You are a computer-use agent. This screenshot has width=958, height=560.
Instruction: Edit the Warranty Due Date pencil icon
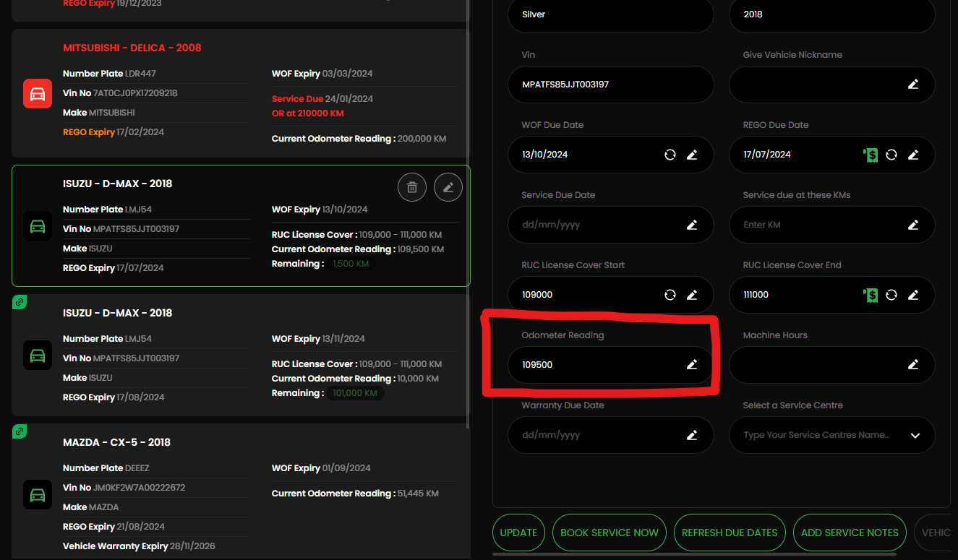pyautogui.click(x=692, y=435)
